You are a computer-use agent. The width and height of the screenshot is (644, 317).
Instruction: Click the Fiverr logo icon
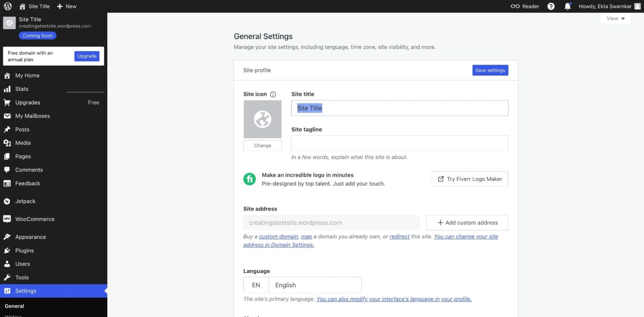pos(249,179)
